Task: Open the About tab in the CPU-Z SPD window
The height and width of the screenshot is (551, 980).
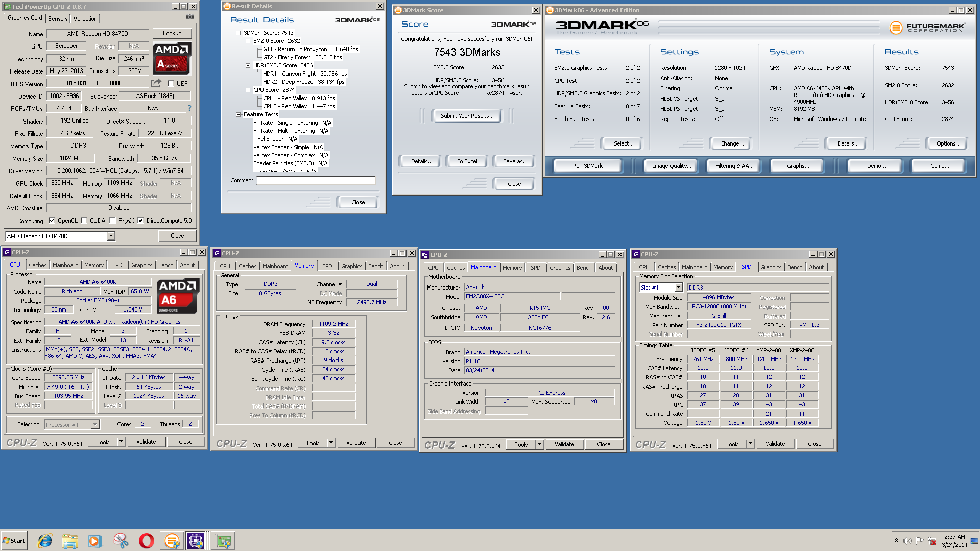Action: 817,267
